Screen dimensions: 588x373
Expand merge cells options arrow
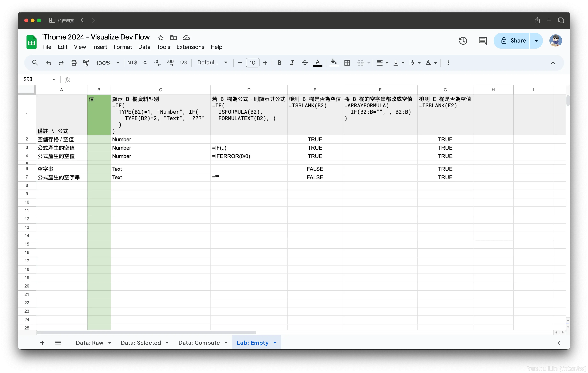coord(369,63)
